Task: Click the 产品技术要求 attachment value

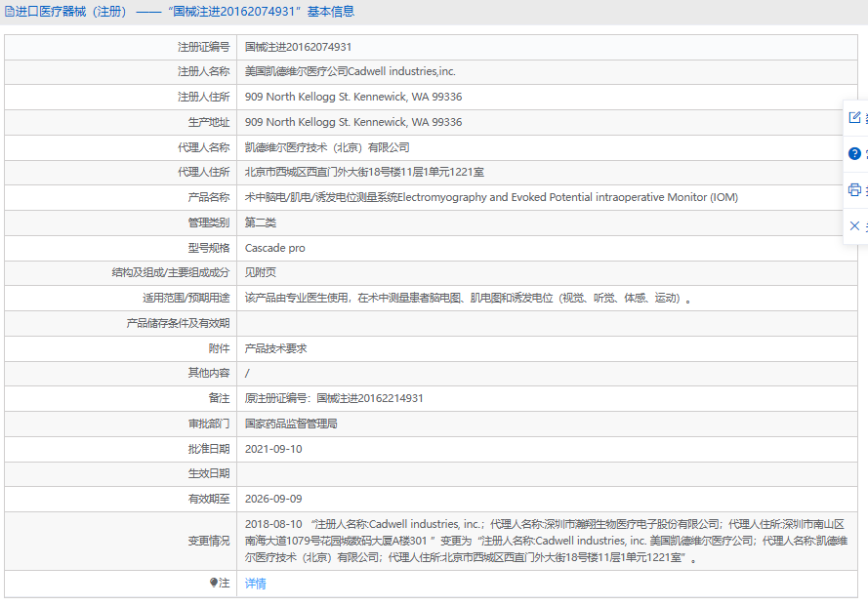Action: pyautogui.click(x=275, y=348)
